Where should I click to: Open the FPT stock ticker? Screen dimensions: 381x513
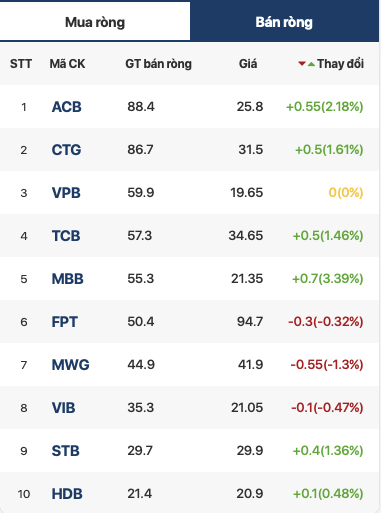click(65, 322)
